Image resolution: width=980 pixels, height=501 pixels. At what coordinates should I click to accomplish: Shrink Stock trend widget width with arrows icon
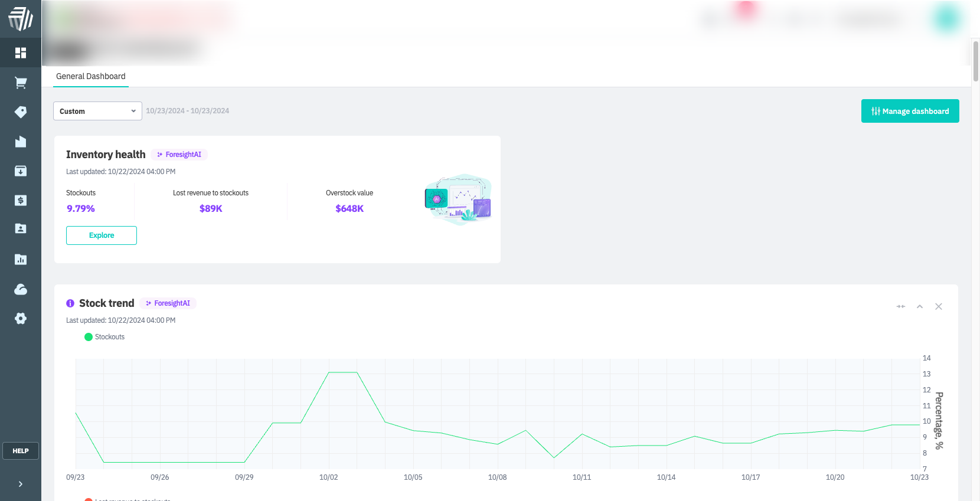pos(900,306)
